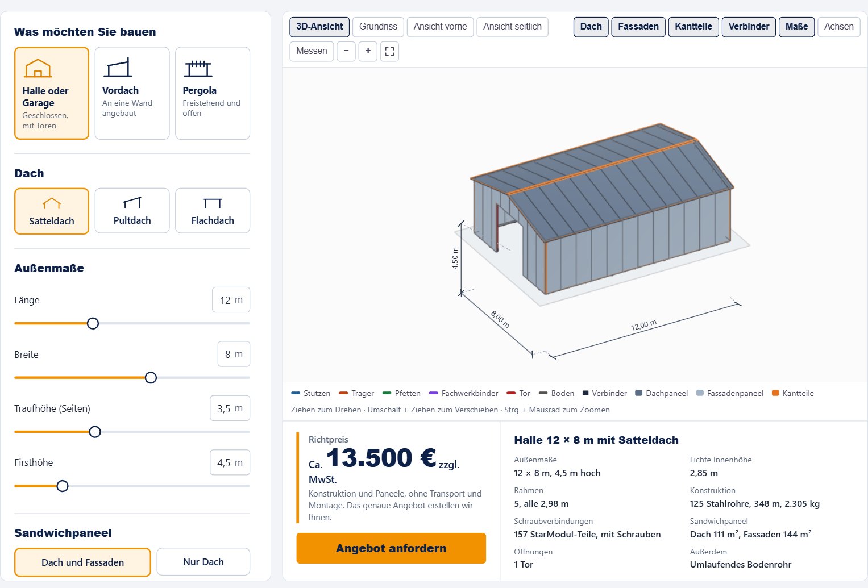Viewport: 868px width, 588px height.
Task: Activate the Messen measuring tool
Action: point(312,51)
